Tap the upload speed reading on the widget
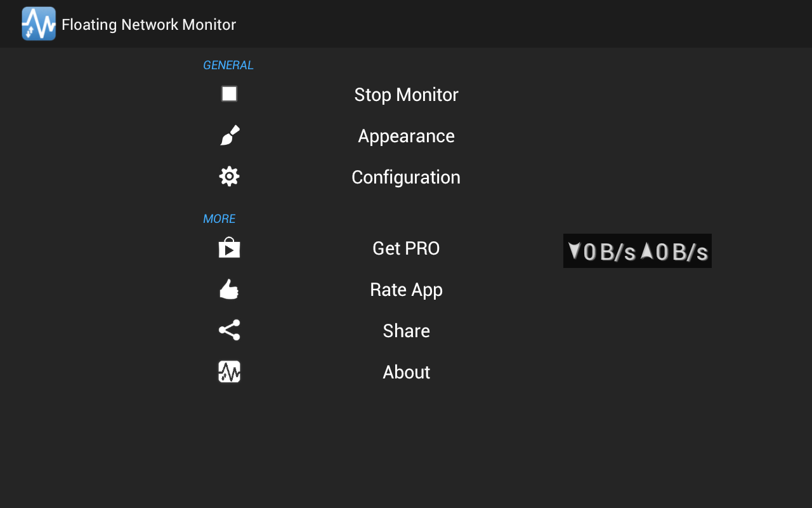The height and width of the screenshot is (508, 812). [681, 252]
